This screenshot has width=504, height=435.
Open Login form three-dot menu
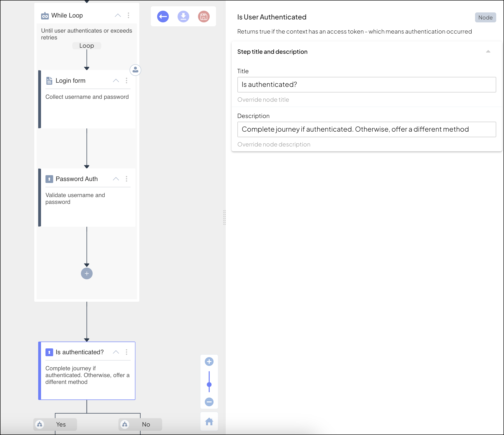click(126, 81)
